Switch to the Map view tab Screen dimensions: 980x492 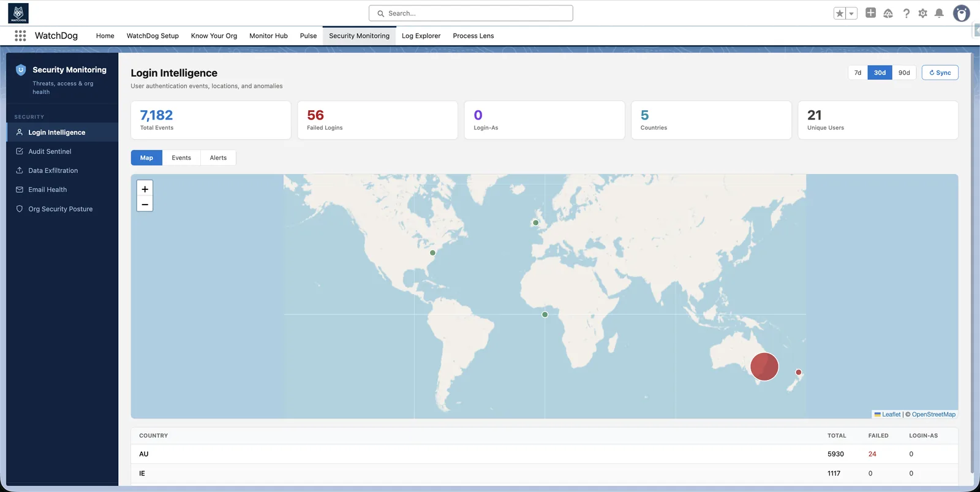click(x=146, y=157)
